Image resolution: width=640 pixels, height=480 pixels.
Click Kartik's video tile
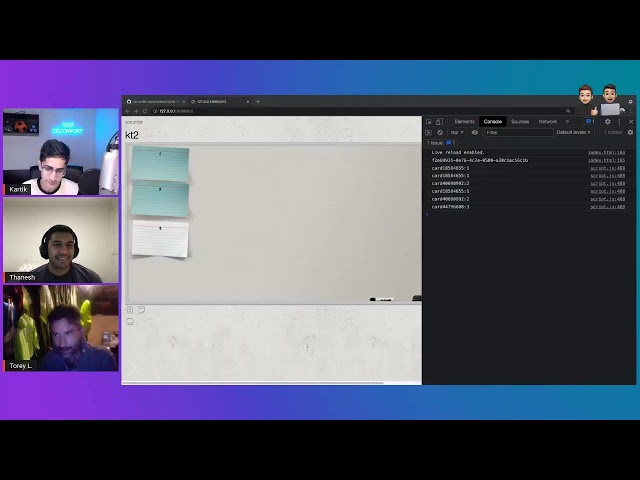pyautogui.click(x=61, y=152)
